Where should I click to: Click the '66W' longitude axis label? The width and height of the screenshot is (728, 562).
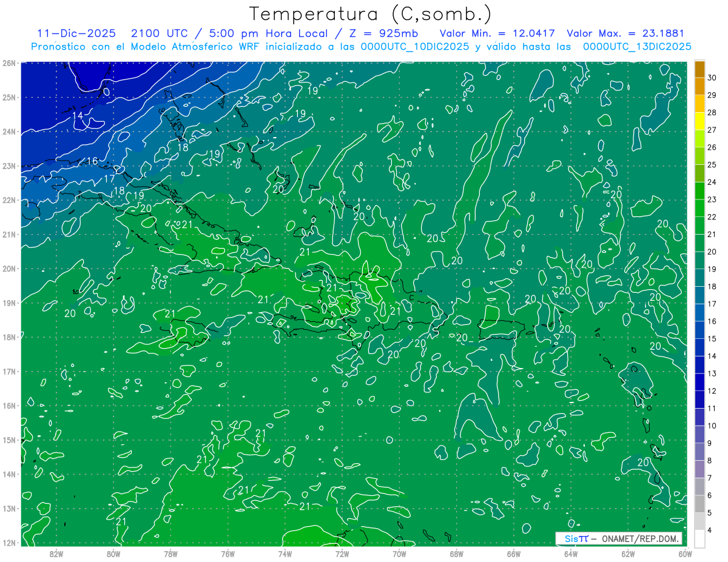tap(513, 553)
